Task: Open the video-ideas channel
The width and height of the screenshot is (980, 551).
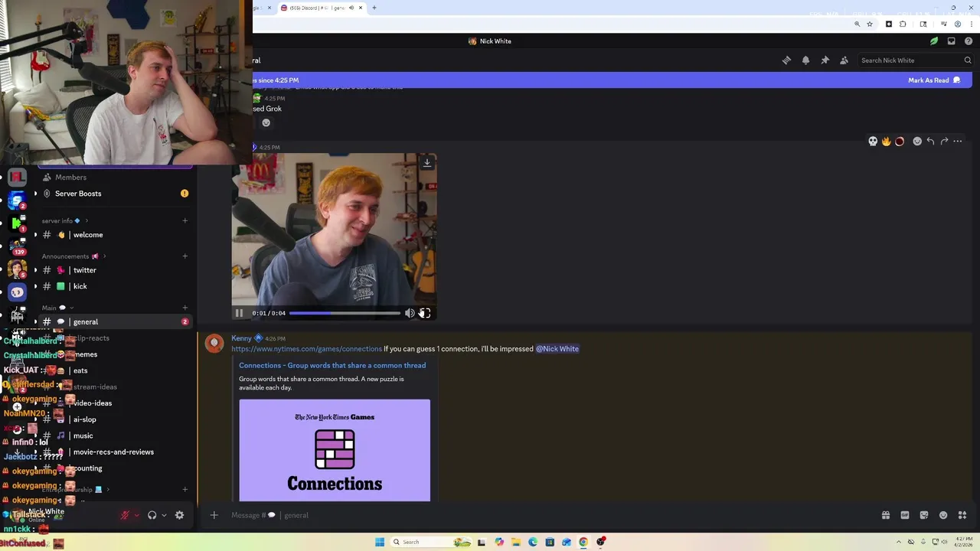Action: [115, 403]
